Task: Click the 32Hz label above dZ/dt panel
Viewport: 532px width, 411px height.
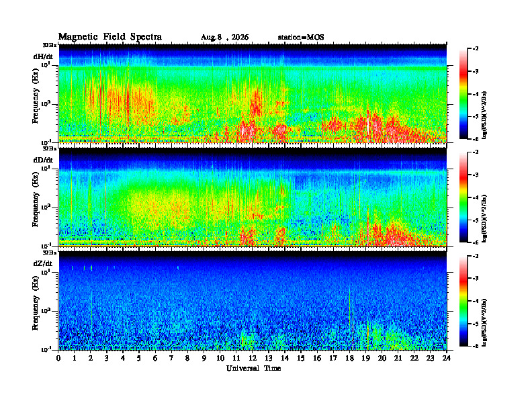Action: coord(50,253)
